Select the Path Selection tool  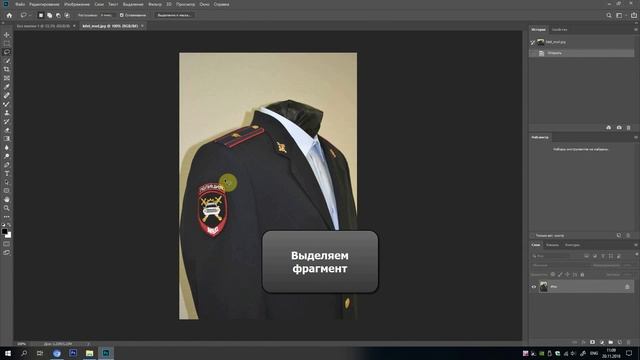click(x=7, y=182)
